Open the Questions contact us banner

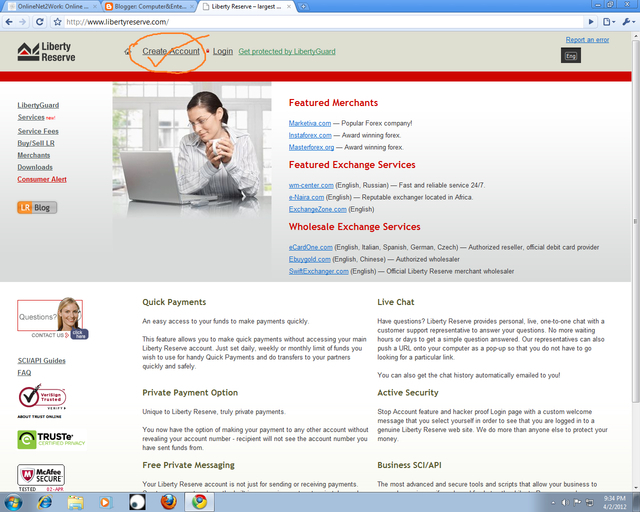52,318
